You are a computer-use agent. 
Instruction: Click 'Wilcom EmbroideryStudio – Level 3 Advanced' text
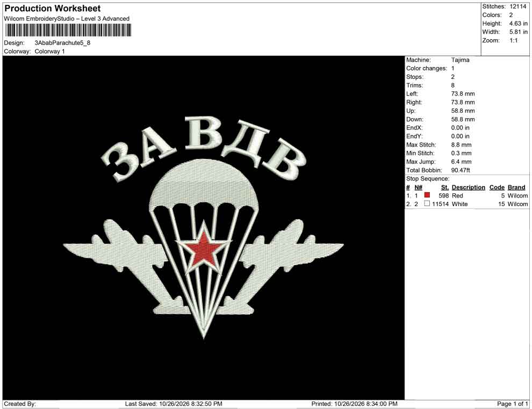click(67, 19)
